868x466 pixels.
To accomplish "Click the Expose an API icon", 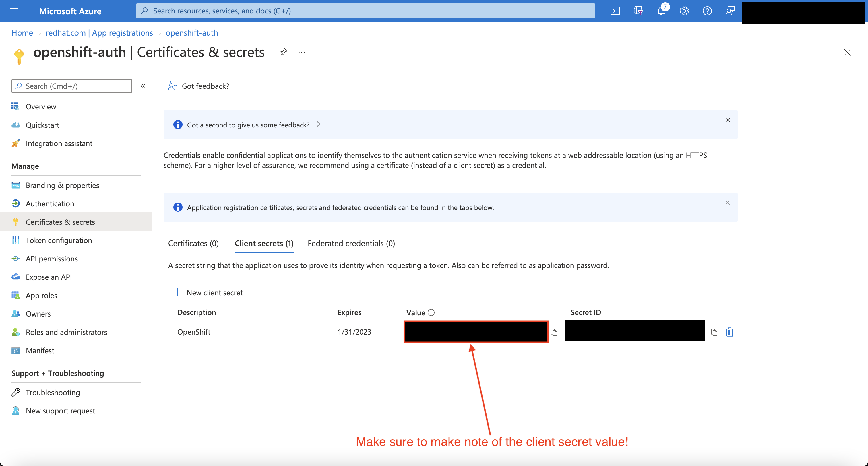I will 15,277.
